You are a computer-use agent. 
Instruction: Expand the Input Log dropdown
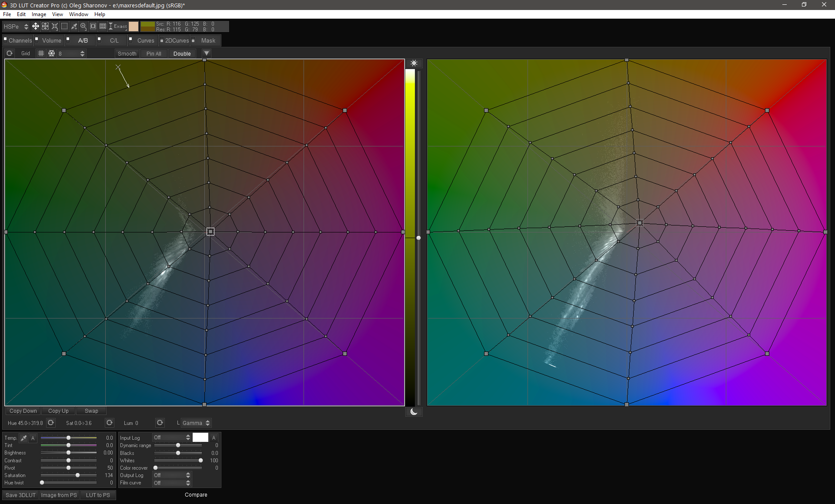click(x=172, y=438)
